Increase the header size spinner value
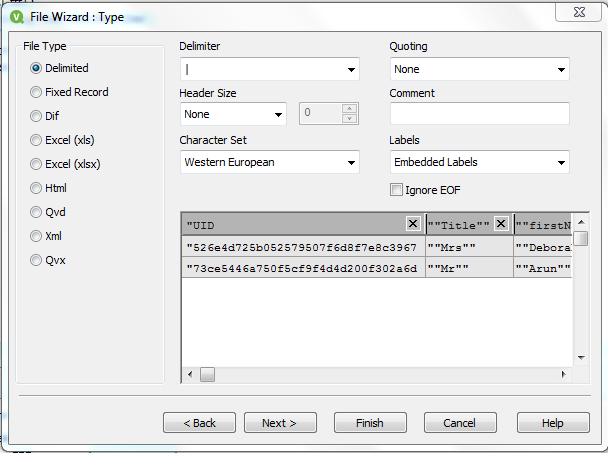The width and height of the screenshot is (608, 453). tap(349, 109)
